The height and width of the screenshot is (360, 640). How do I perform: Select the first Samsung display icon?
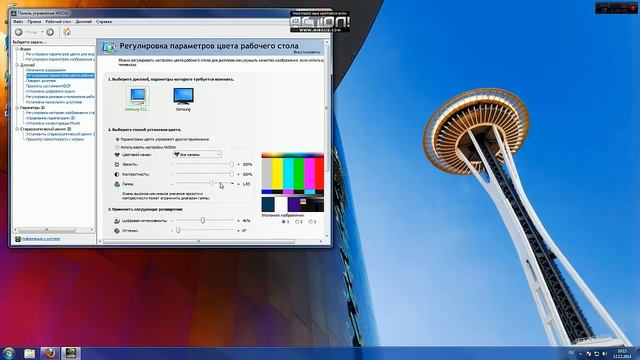pyautogui.click(x=137, y=96)
